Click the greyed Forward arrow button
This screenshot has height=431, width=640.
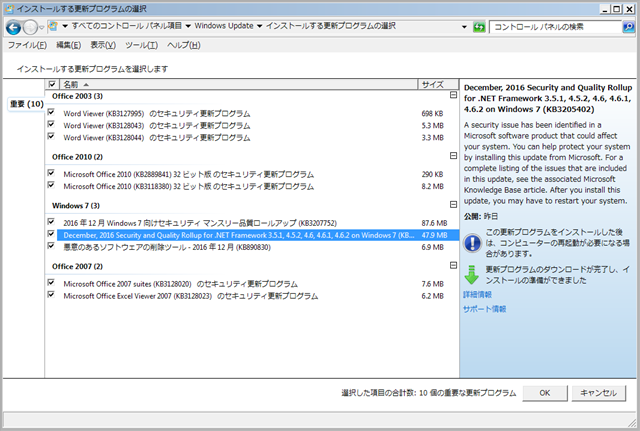30,27
